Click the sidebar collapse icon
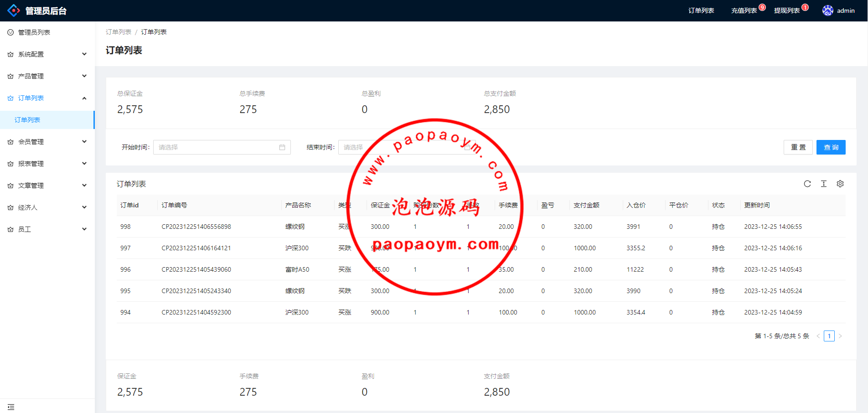The image size is (868, 413). click(11, 407)
